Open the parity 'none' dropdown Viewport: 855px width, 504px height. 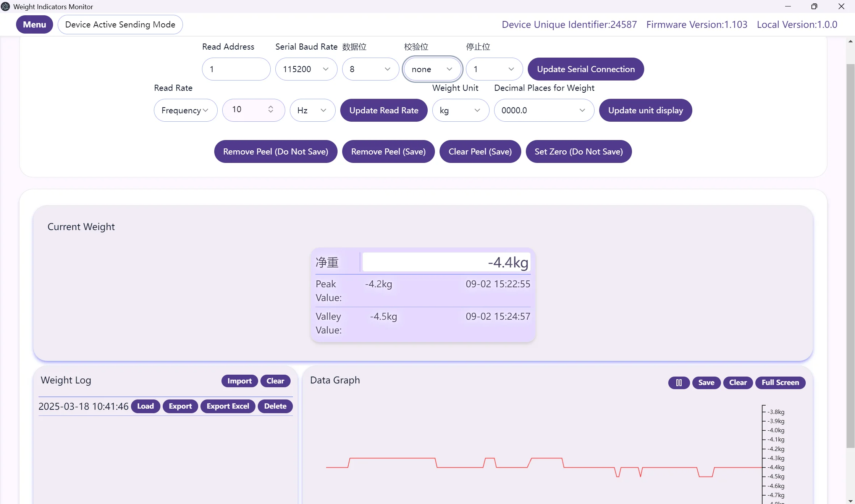pos(432,69)
